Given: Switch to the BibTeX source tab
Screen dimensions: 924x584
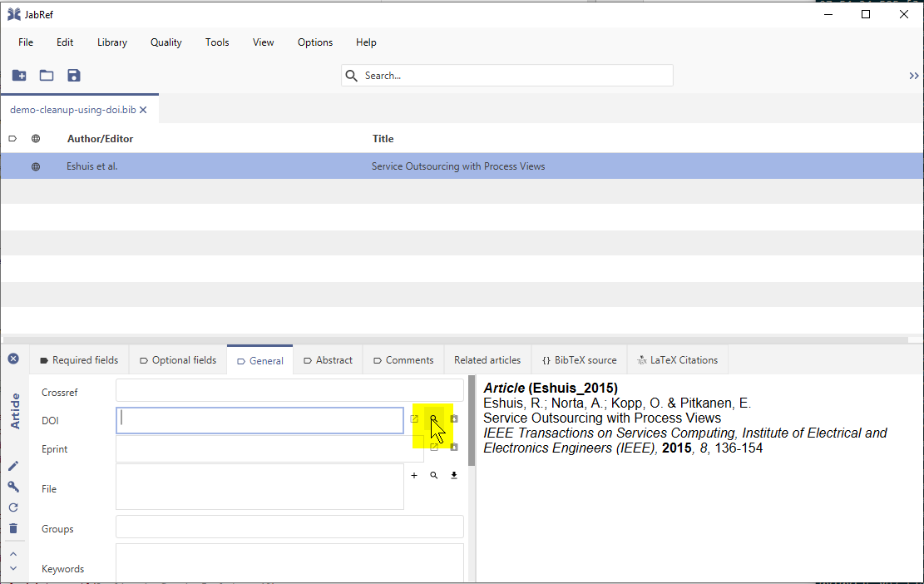Looking at the screenshot, I should (579, 359).
